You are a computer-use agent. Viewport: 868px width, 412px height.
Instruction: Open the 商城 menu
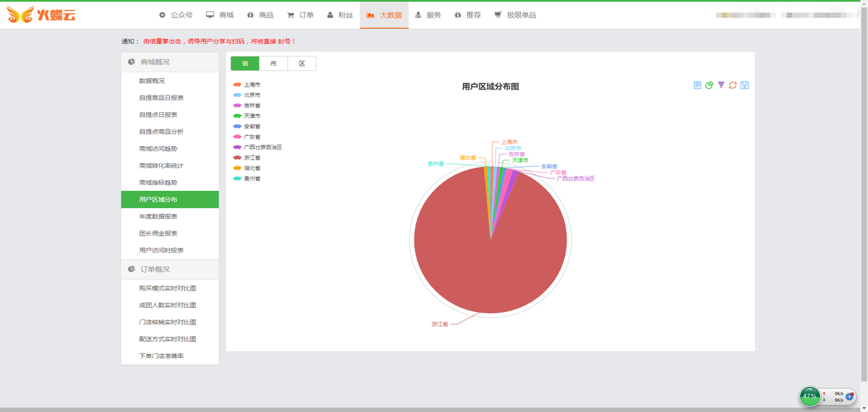220,15
